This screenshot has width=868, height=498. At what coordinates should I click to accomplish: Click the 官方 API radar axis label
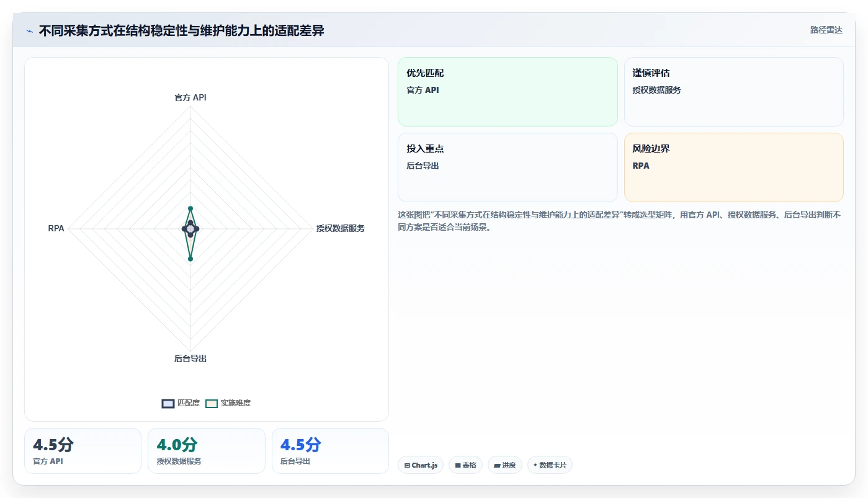coord(190,97)
